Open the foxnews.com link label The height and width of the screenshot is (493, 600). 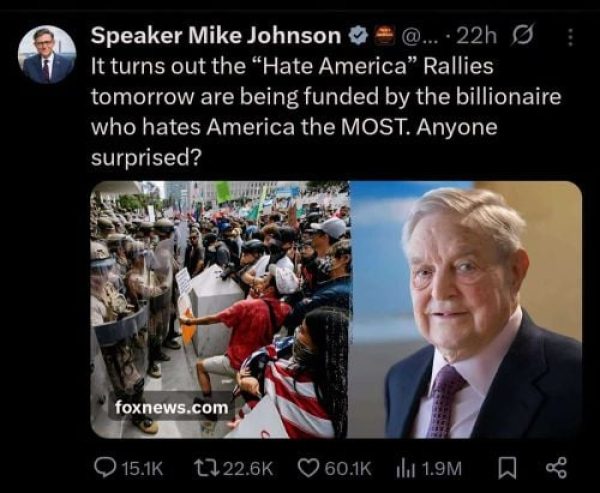tap(171, 408)
